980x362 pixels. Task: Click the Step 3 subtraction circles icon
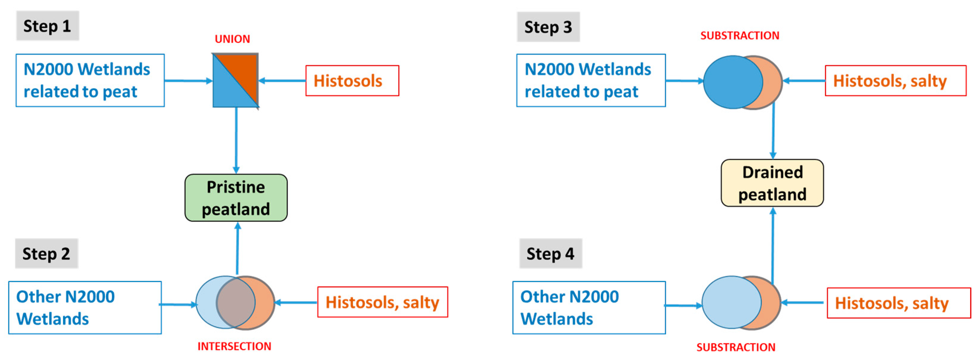[742, 82]
